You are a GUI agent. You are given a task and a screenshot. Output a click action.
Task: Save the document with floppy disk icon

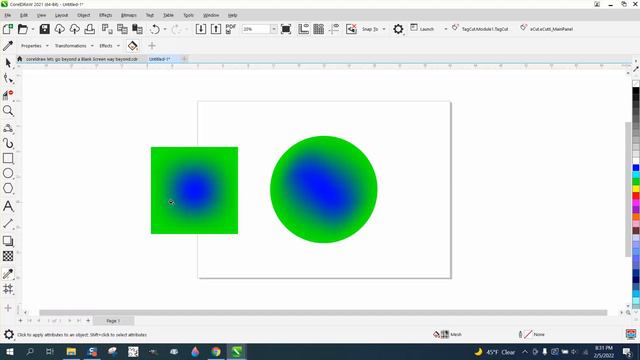[x=44, y=29]
